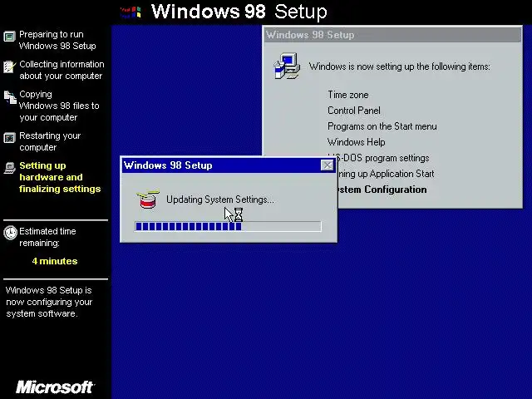Click "Windows is now setting up the following items"
The width and height of the screenshot is (532, 399).
point(399,66)
